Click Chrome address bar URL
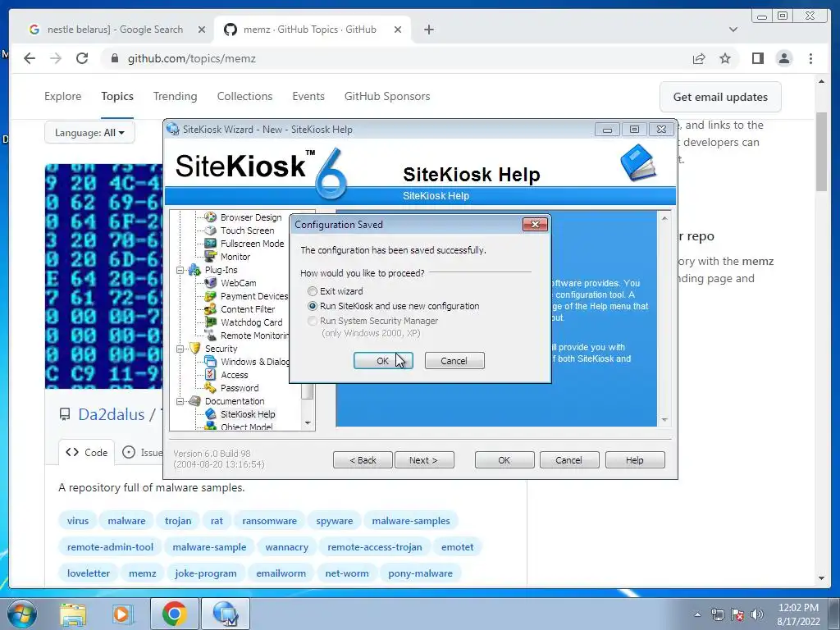840x630 pixels. [x=192, y=58]
